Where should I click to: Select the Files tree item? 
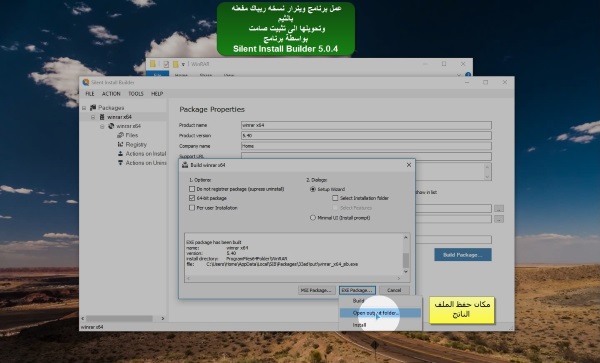132,135
